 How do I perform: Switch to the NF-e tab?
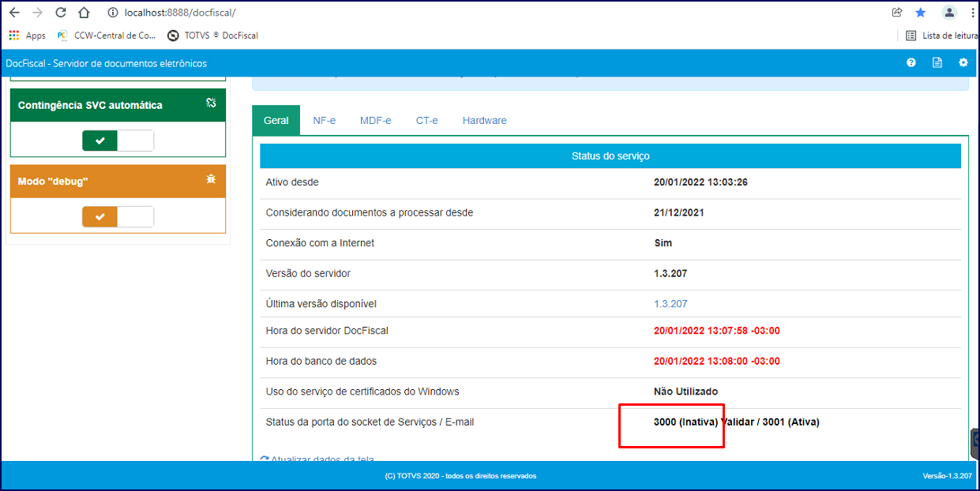325,121
